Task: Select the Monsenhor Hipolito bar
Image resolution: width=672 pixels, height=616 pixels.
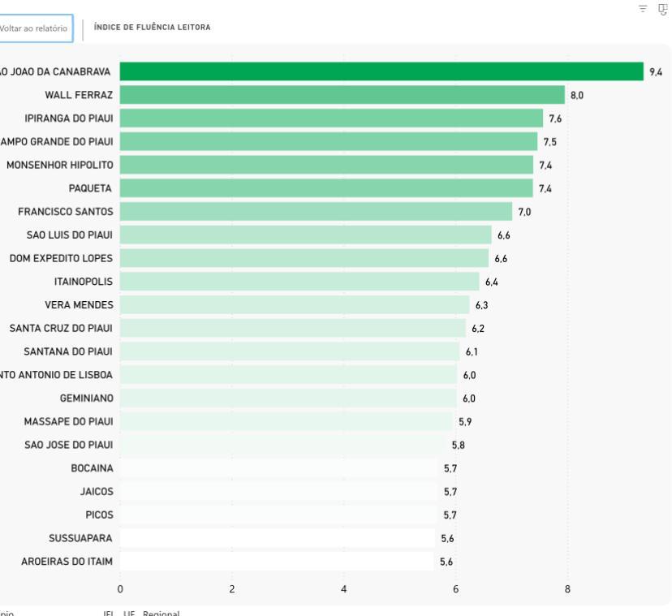Action: (x=326, y=165)
